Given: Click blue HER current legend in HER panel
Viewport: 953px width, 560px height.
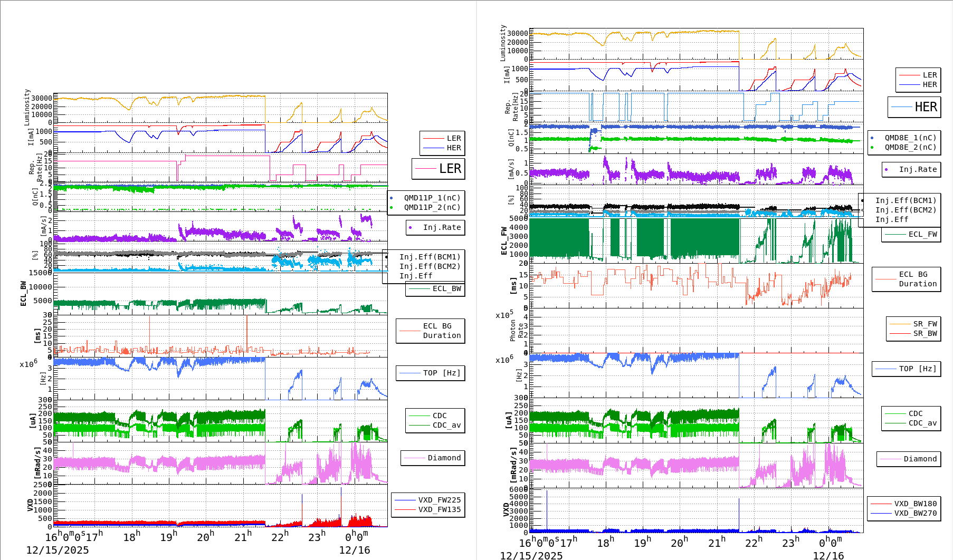Looking at the screenshot, I should point(929,84).
